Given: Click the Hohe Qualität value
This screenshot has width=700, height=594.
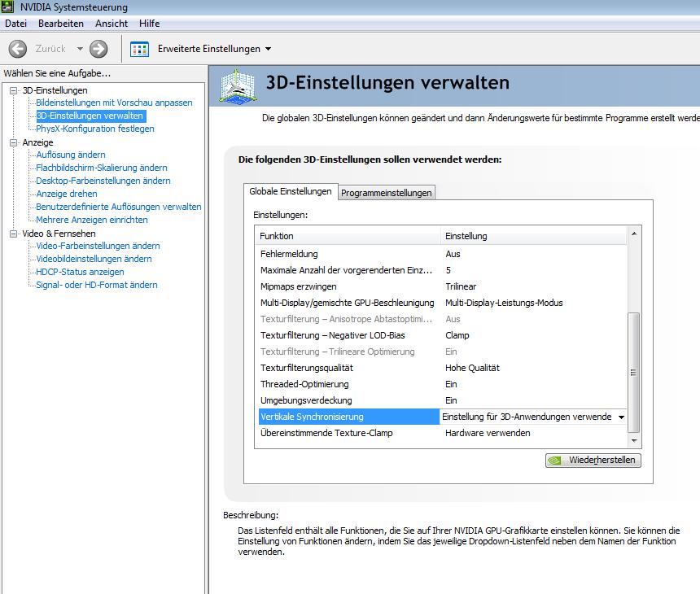Looking at the screenshot, I should click(472, 368).
